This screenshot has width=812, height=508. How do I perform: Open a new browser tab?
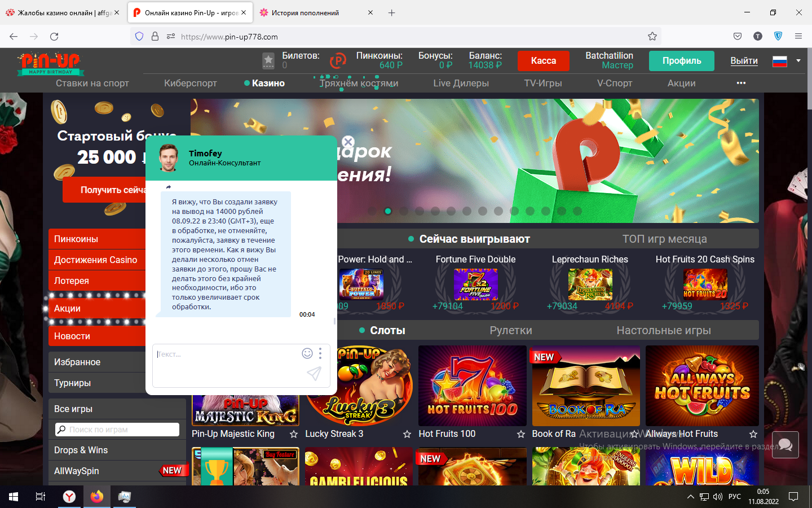tap(391, 12)
